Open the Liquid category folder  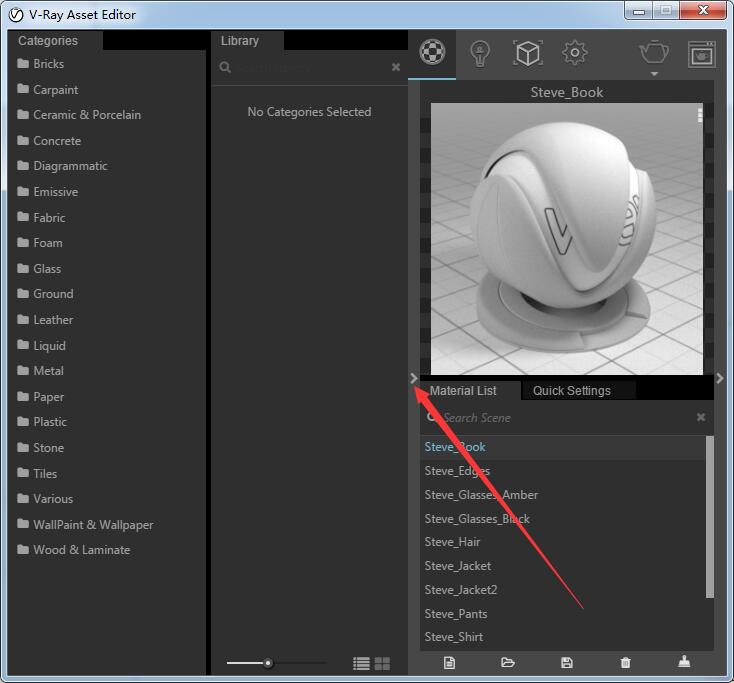pos(41,345)
